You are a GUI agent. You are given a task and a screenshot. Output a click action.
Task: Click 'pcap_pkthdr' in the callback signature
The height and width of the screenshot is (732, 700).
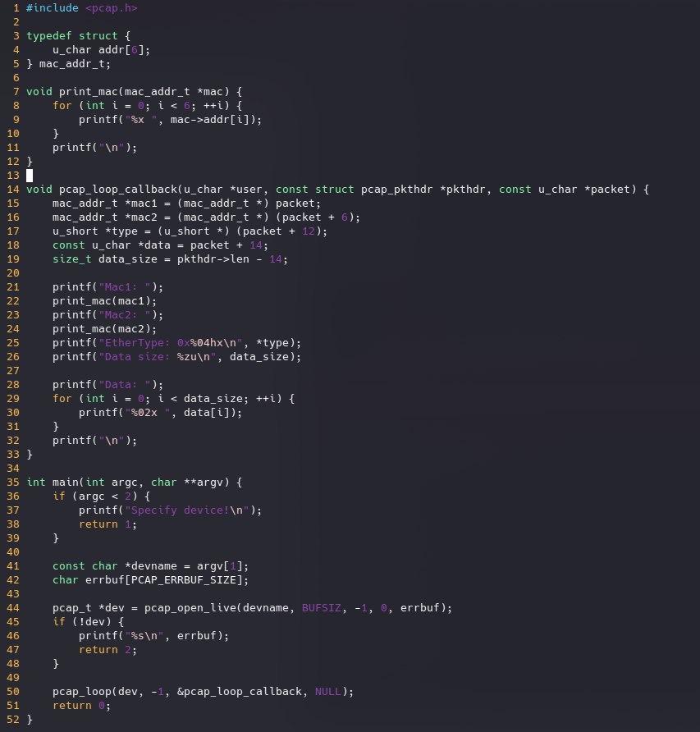(397, 190)
